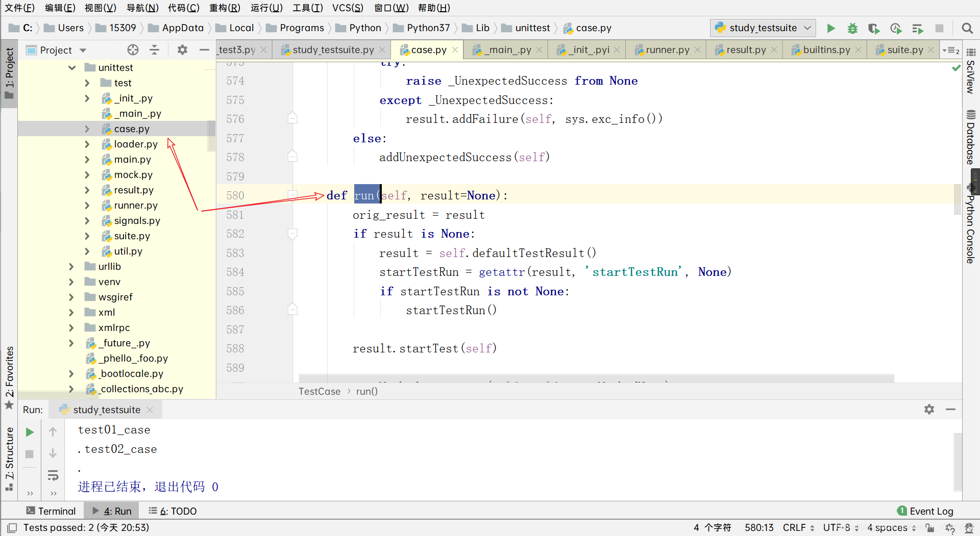Open the profiler run icon

point(896,29)
